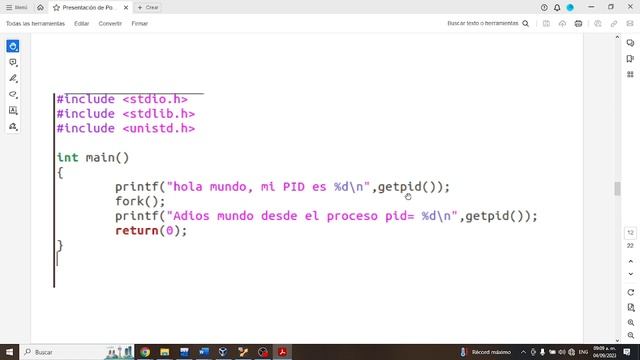This screenshot has width=640, height=360.
Task: Click the text '#include <stdio.h>'
Action: click(x=122, y=99)
